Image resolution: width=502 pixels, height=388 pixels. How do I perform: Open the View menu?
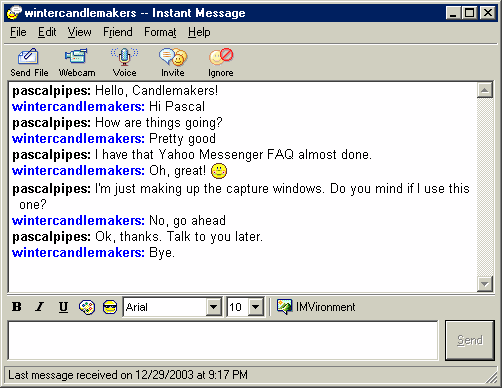80,32
